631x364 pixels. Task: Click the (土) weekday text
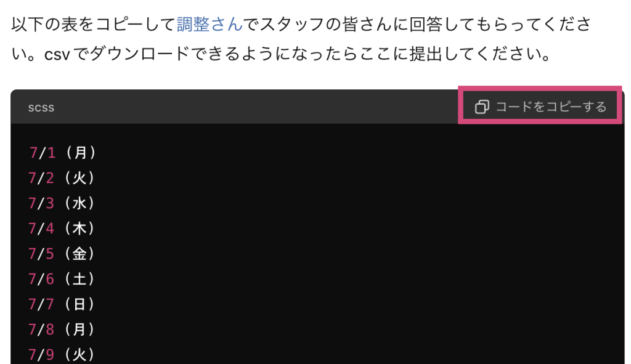79,279
